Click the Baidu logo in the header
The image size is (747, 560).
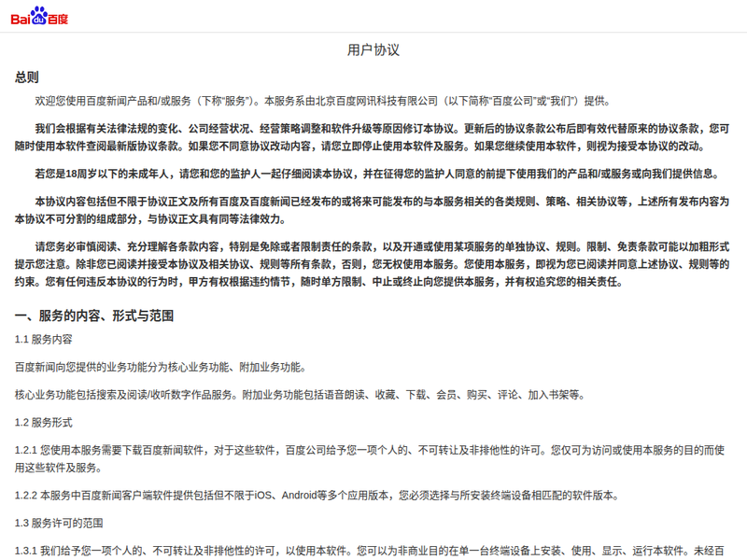coord(39,16)
